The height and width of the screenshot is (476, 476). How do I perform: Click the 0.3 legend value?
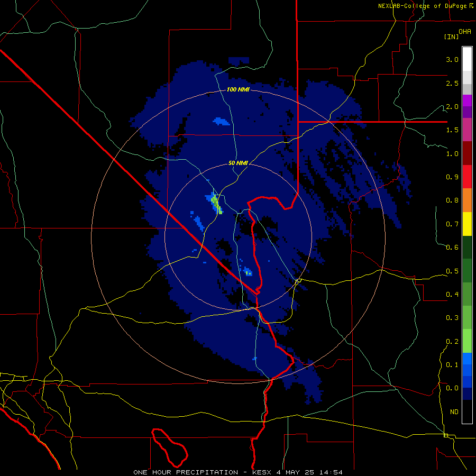(x=452, y=318)
